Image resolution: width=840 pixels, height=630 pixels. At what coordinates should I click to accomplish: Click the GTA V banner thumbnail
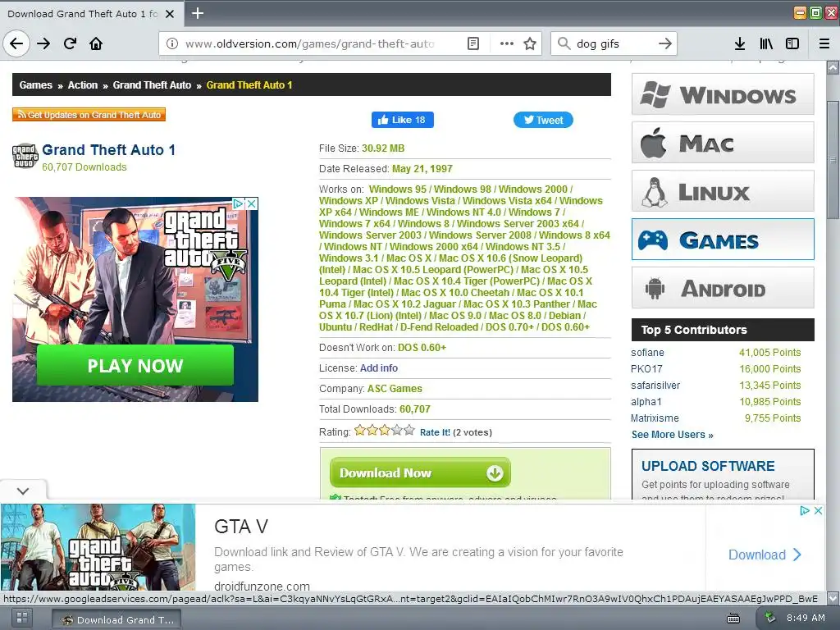98,547
